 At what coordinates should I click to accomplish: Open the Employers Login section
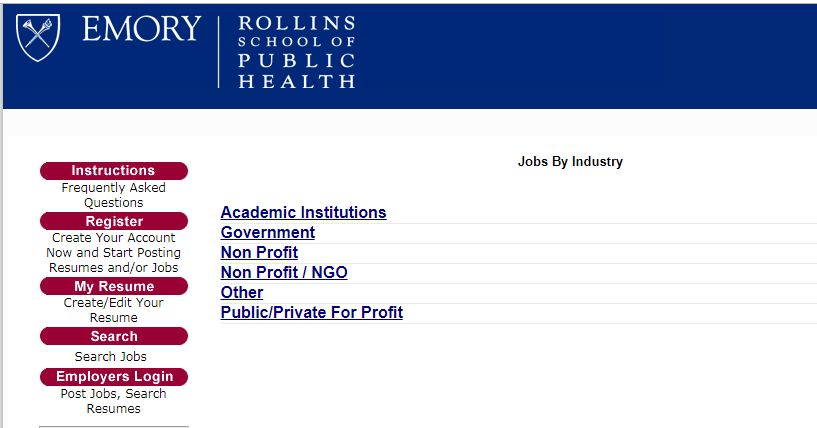(113, 376)
